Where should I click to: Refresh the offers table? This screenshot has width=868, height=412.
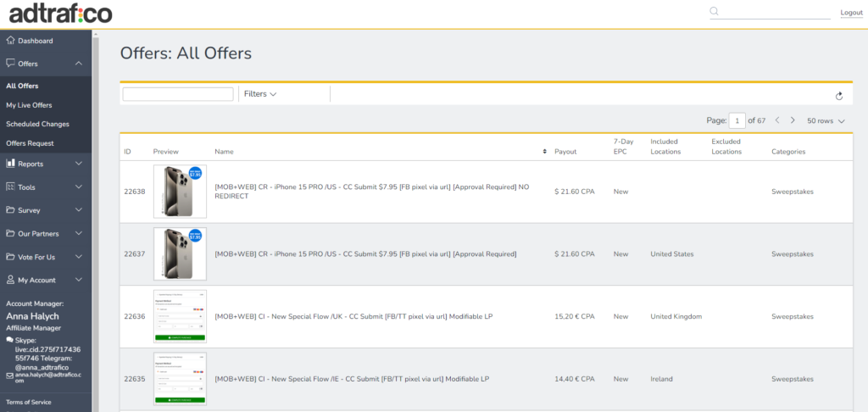pyautogui.click(x=839, y=96)
